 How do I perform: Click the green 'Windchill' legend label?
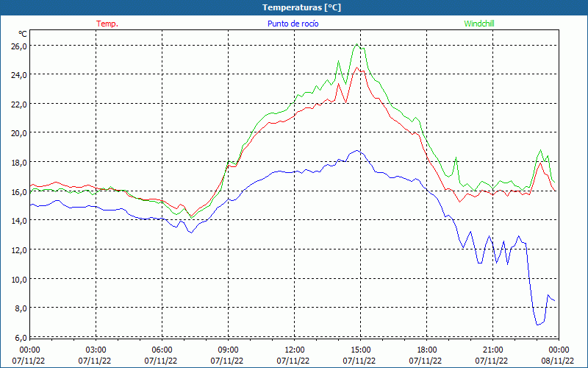click(479, 24)
